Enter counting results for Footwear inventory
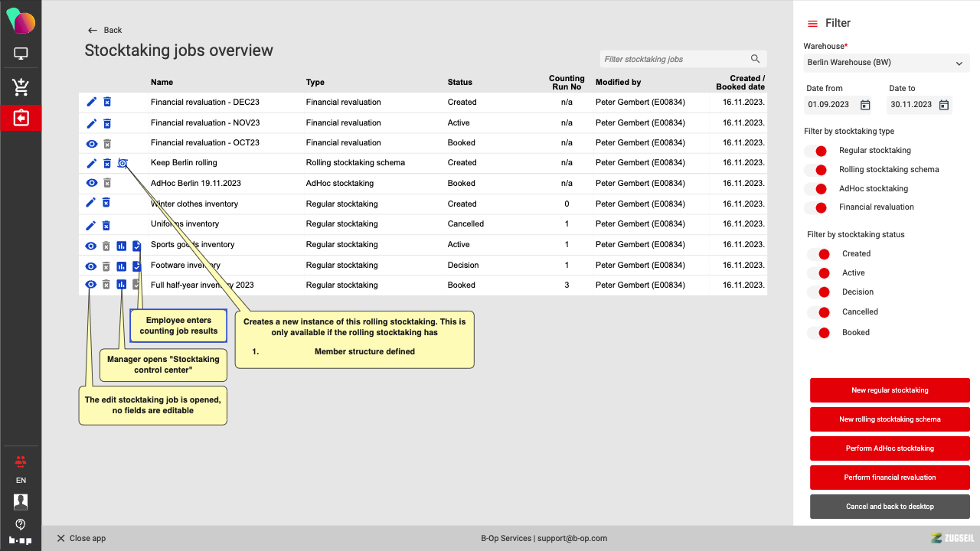 point(136,266)
